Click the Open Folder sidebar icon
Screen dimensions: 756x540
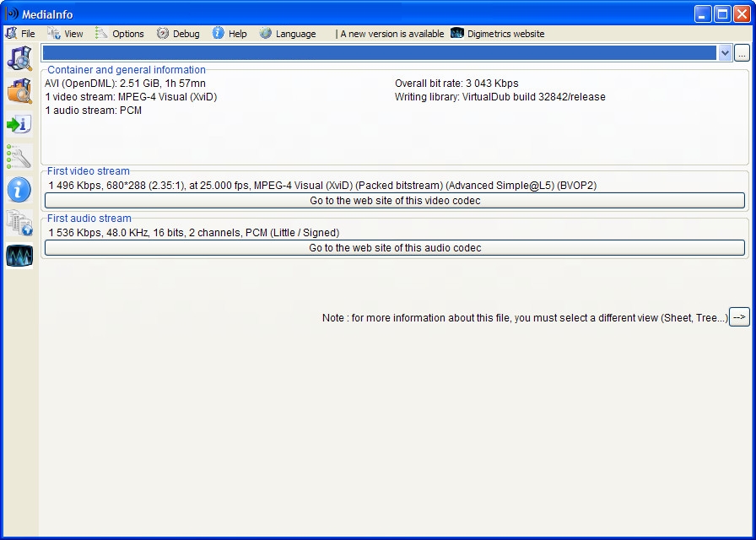tap(19, 91)
